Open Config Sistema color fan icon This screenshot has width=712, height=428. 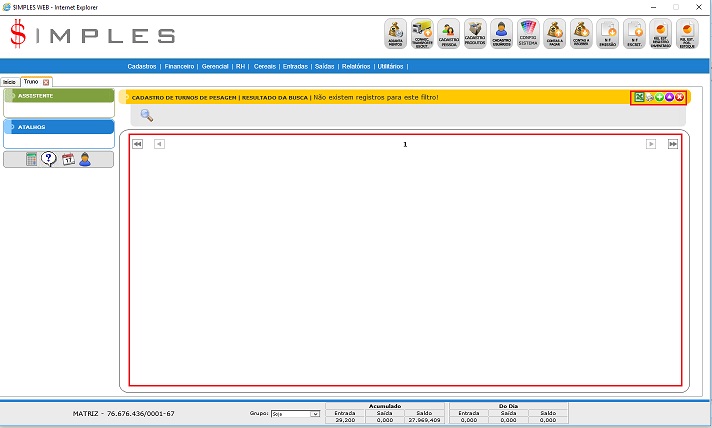[528, 34]
